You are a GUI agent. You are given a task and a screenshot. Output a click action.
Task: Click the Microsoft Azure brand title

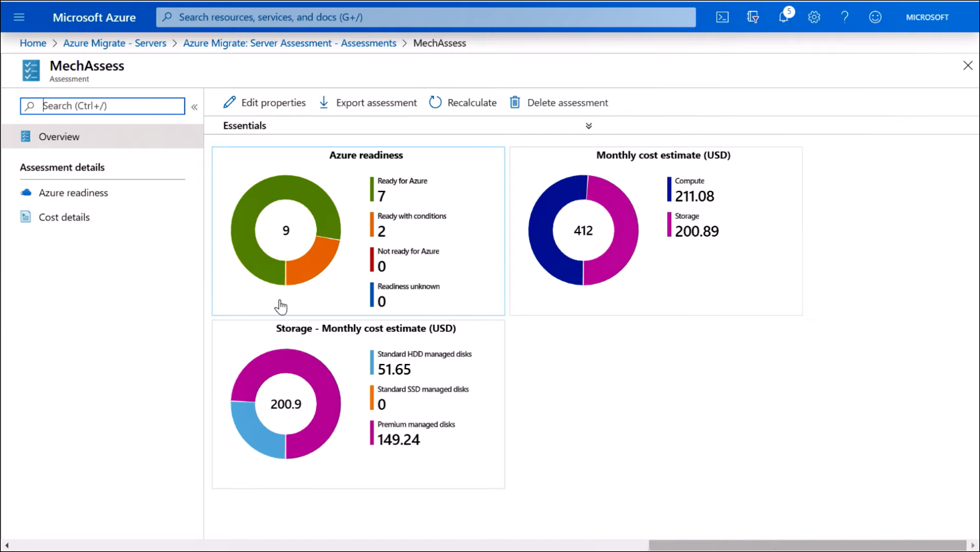click(94, 17)
